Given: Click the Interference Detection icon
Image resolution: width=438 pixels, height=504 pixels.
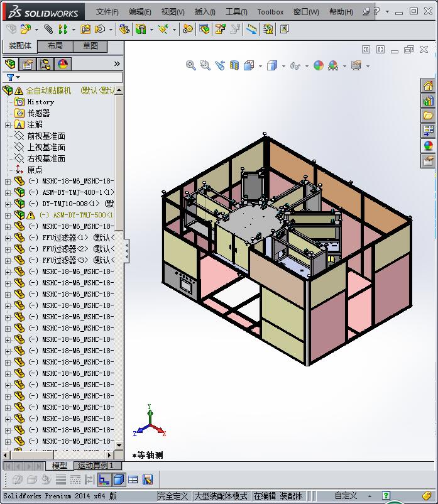Looking at the screenshot, I should coord(251,30).
